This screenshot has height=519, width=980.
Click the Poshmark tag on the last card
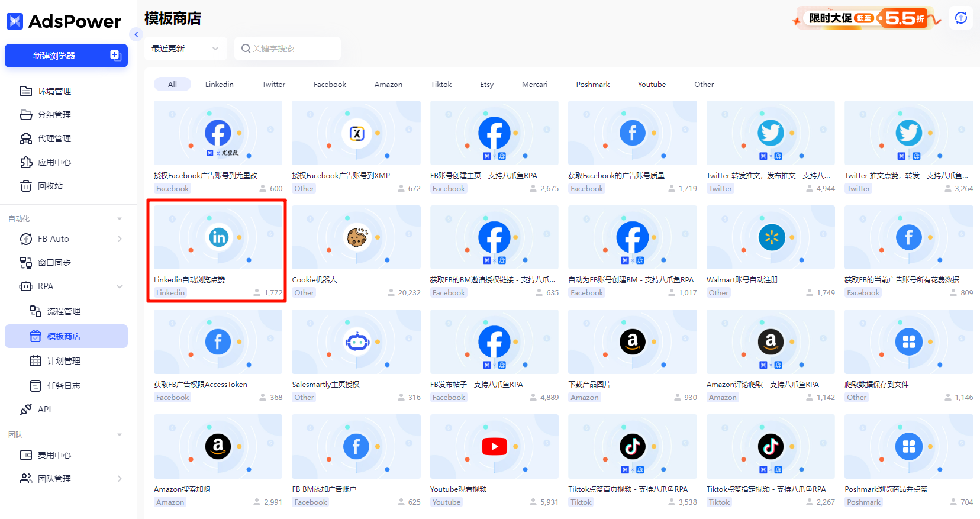[x=863, y=502]
